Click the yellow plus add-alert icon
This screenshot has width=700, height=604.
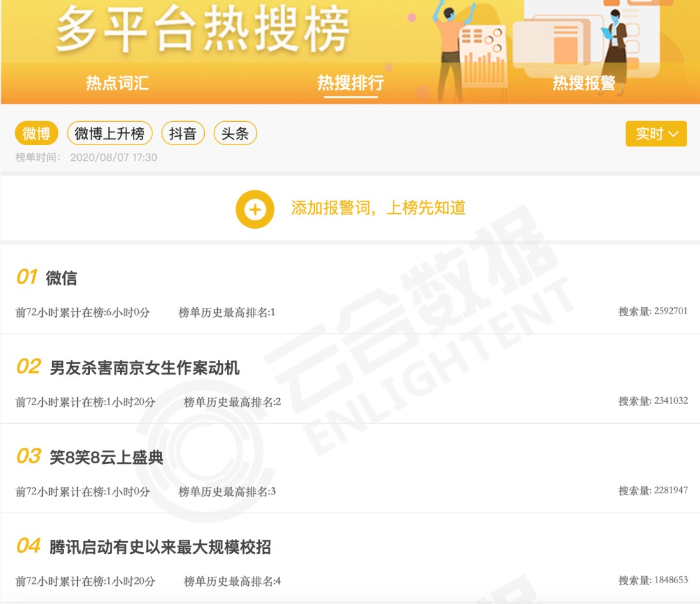[255, 209]
